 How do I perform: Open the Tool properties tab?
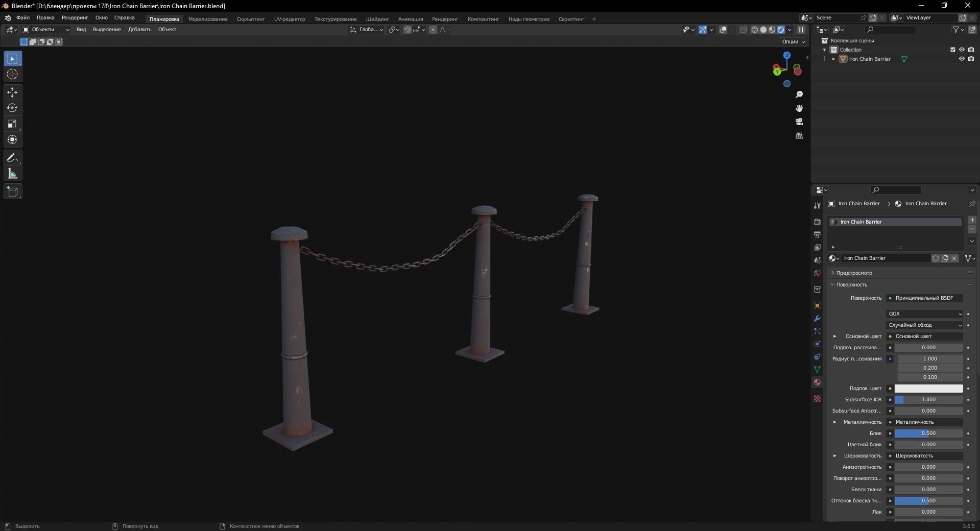click(817, 205)
